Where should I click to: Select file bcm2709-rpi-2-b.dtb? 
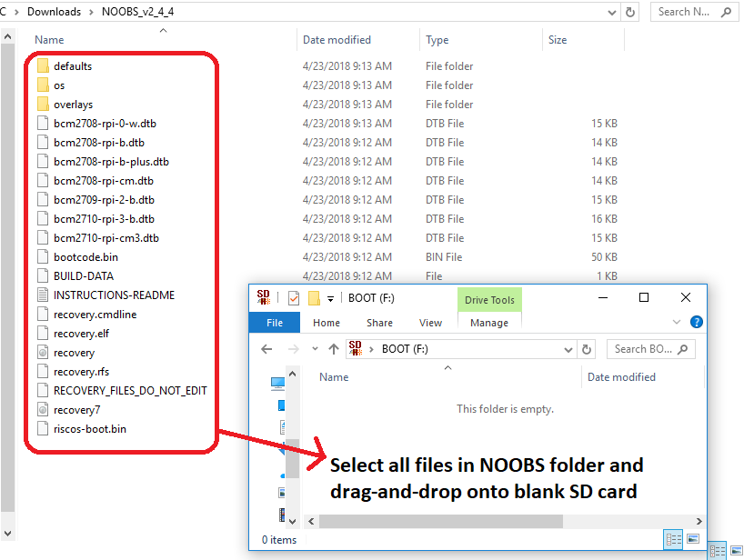[x=104, y=200]
